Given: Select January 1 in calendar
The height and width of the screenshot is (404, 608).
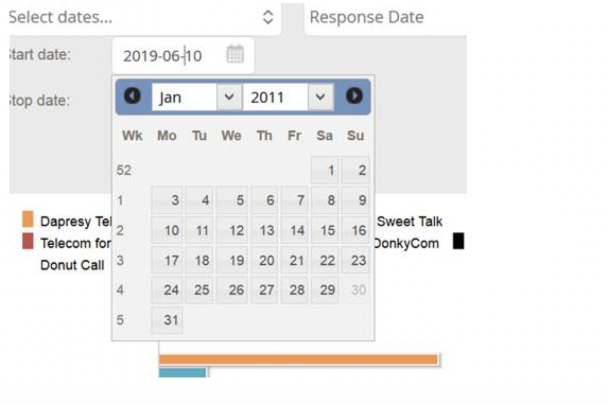Looking at the screenshot, I should coord(325,170).
